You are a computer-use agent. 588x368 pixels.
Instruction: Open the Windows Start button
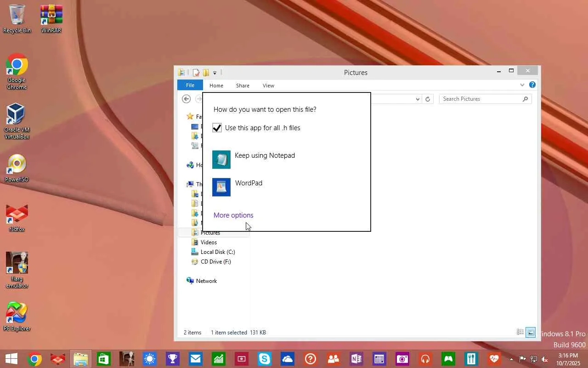click(x=11, y=359)
